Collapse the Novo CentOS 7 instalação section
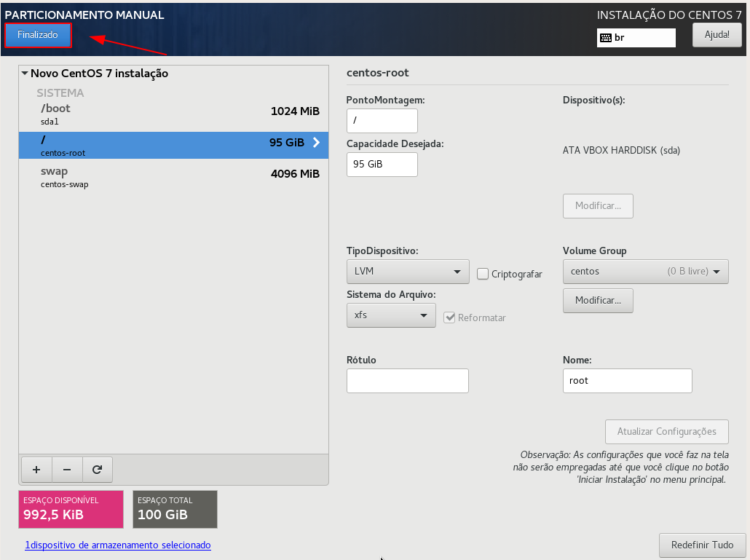Screen dimensions: 750x560 (25, 74)
